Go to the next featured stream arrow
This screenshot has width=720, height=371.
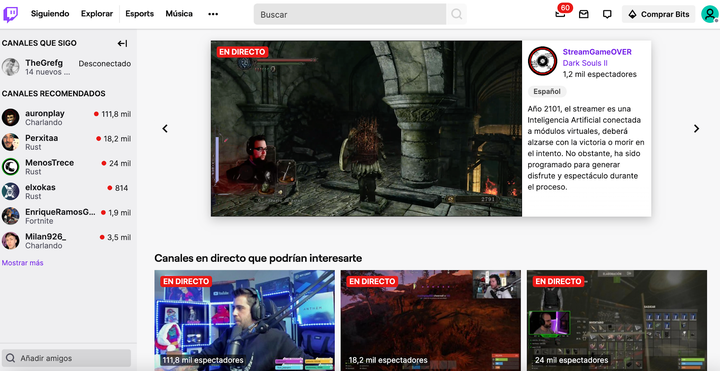click(x=696, y=129)
